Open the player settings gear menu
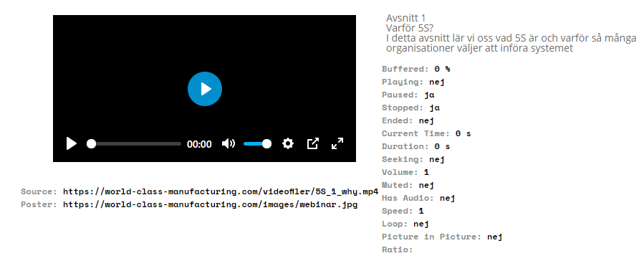The image size is (644, 266). [x=288, y=143]
